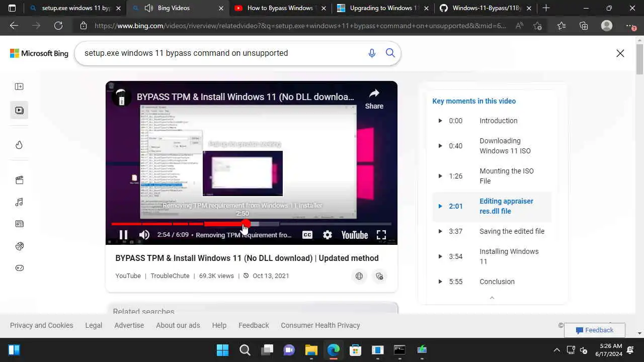Search by voice microphone icon
This screenshot has width=644, height=362.
pyautogui.click(x=372, y=53)
